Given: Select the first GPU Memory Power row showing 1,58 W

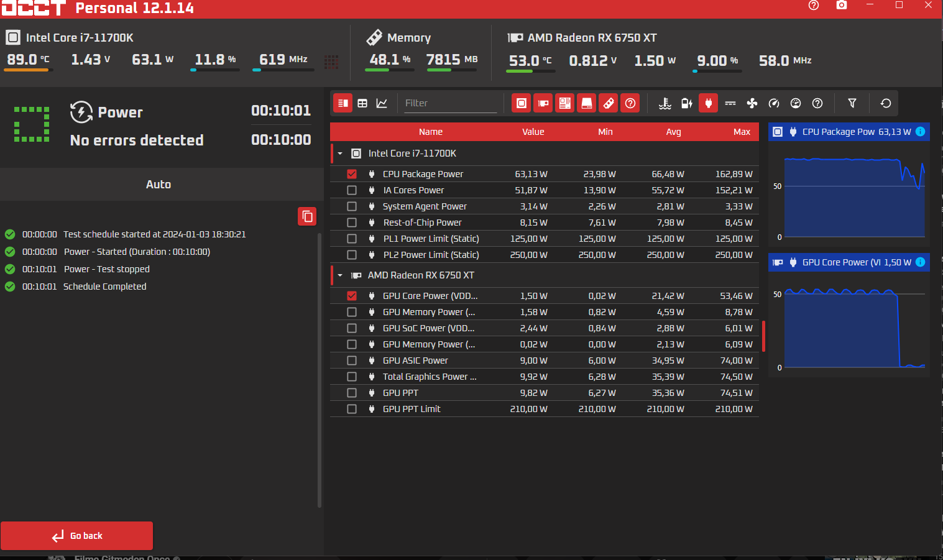Looking at the screenshot, I should click(545, 312).
